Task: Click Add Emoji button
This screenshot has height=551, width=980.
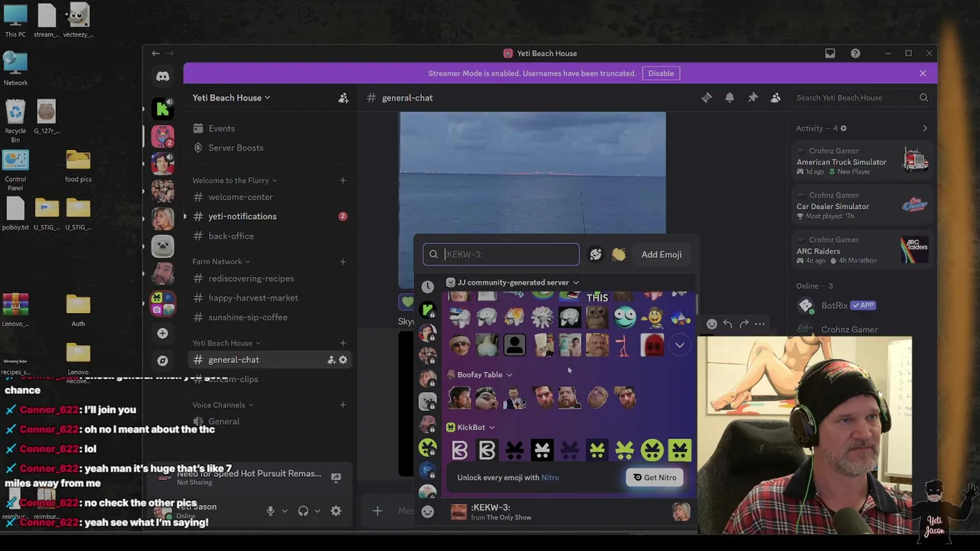Action: (x=661, y=255)
